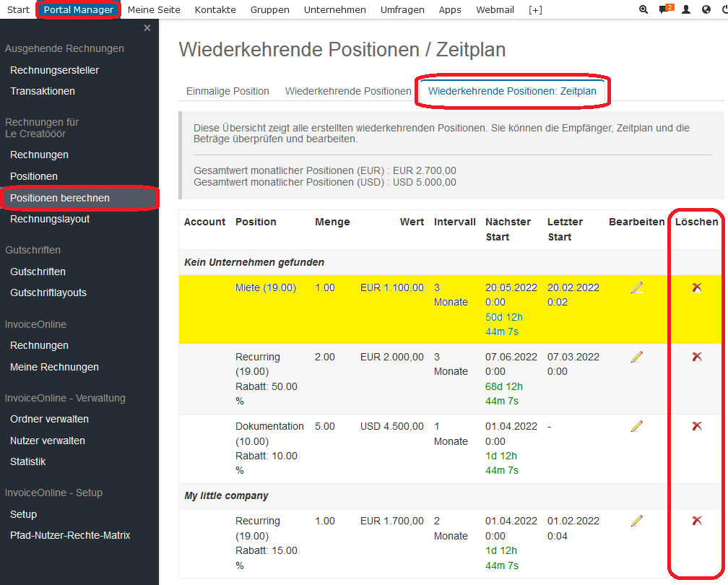Viewport: 728px width, 585px height.
Task: Click the power logout icon
Action: point(724,9)
